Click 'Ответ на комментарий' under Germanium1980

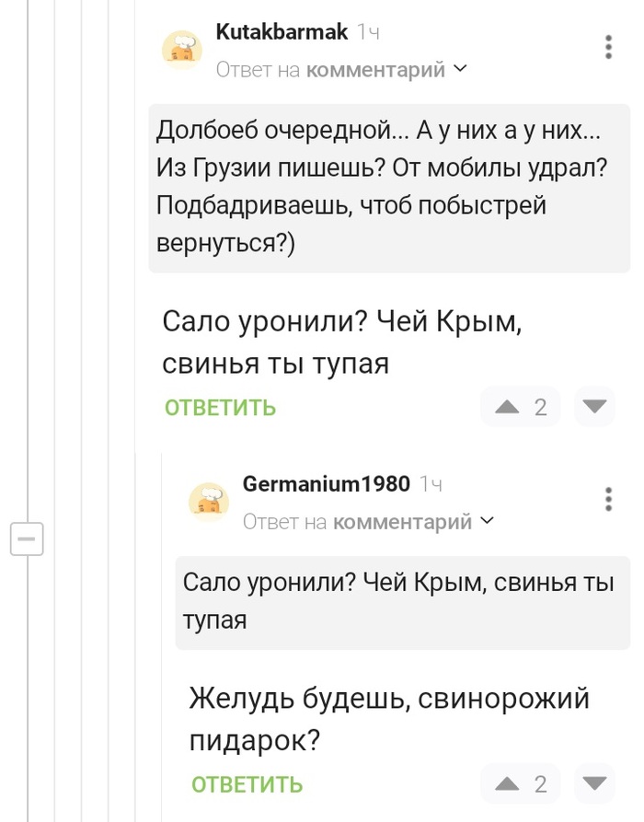coord(357,522)
